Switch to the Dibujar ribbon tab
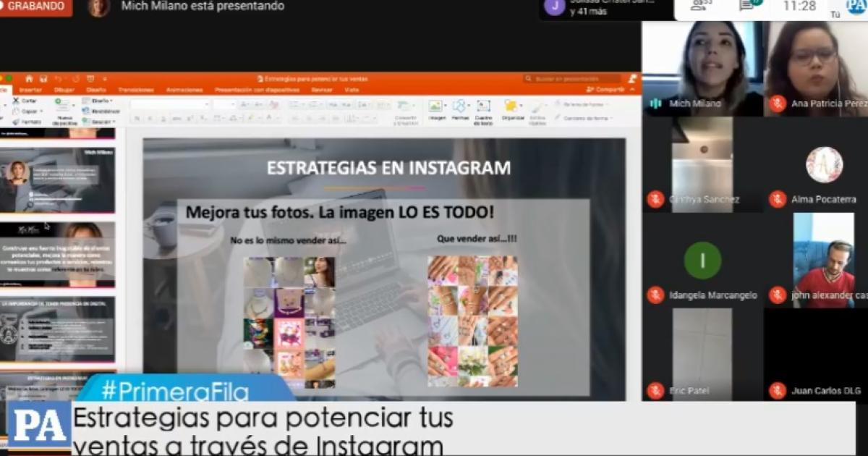 point(64,90)
